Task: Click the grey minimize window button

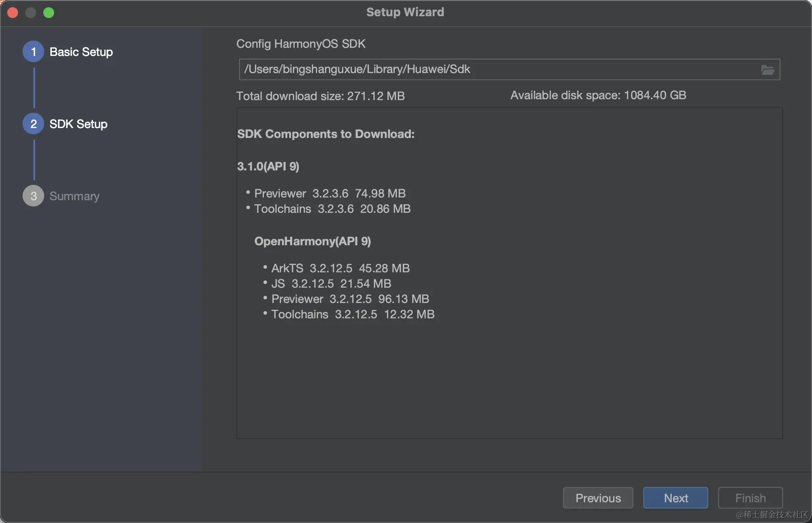Action: coord(31,13)
